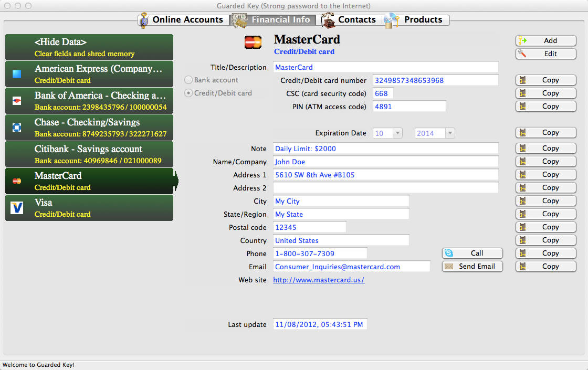Copy the Address 2 value

point(545,187)
